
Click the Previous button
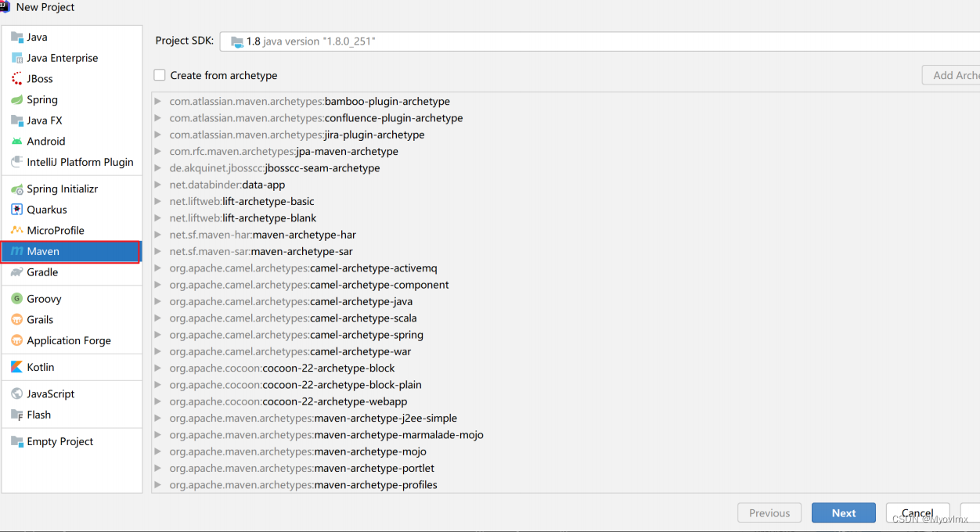point(769,513)
